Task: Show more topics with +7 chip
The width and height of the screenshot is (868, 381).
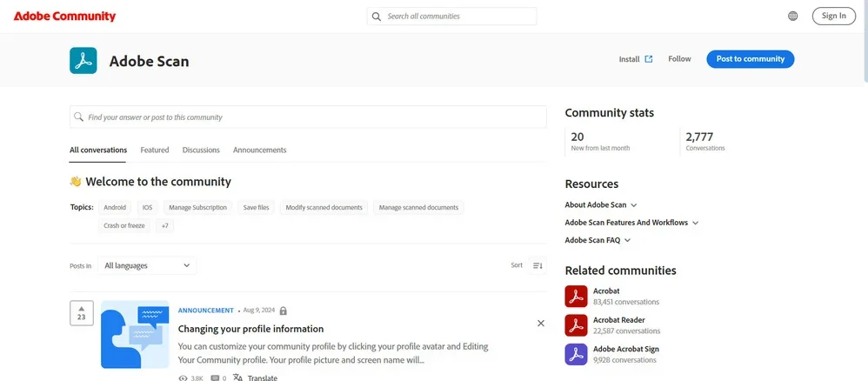Action: 165,226
